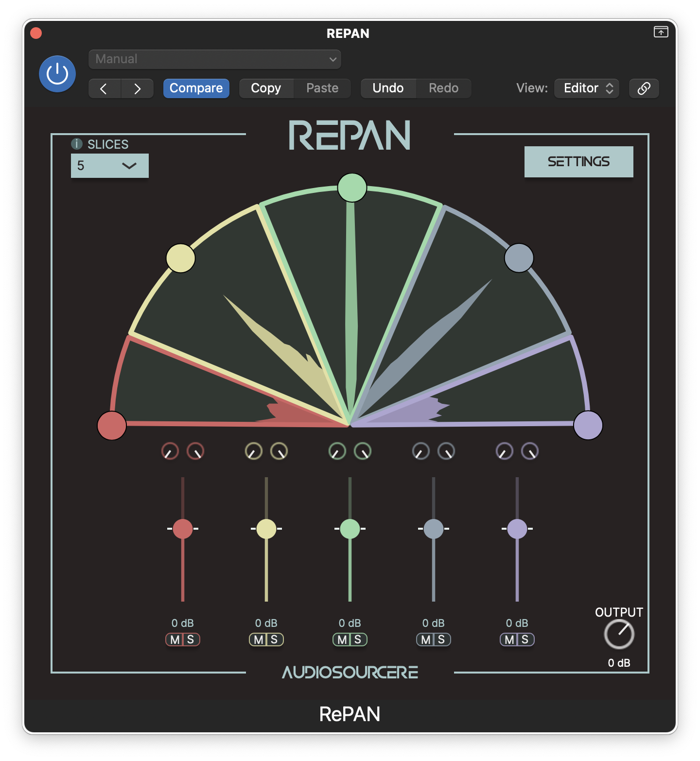This screenshot has width=700, height=761.
Task: Open the slices count dropdown
Action: (110, 166)
